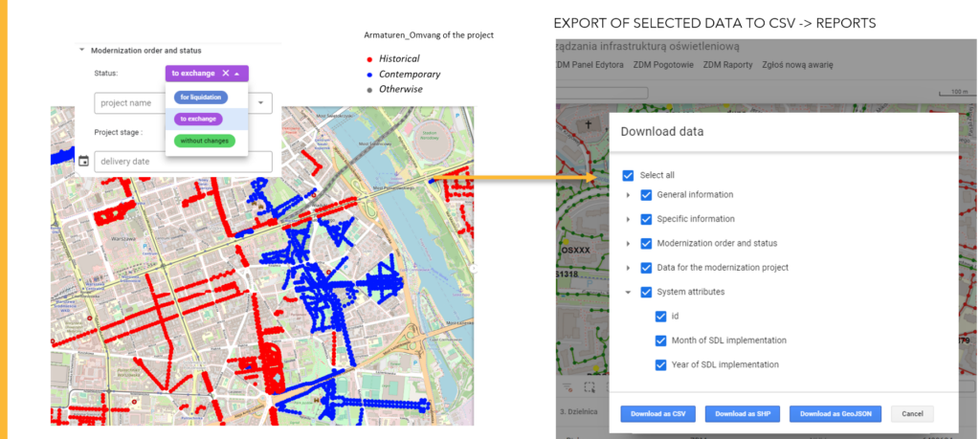
Task: Click the filter icon below the map
Action: tap(567, 387)
